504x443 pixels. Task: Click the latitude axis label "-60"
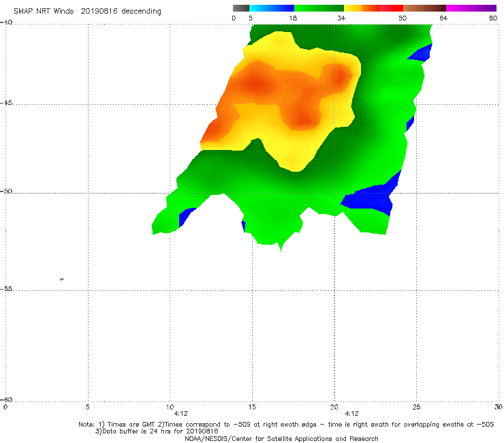tap(6, 399)
